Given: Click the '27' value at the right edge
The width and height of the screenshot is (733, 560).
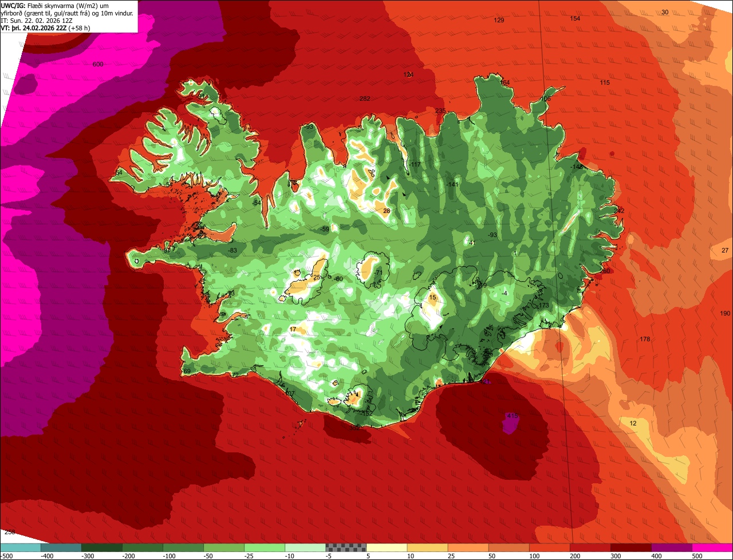Looking at the screenshot, I should click(x=725, y=250).
